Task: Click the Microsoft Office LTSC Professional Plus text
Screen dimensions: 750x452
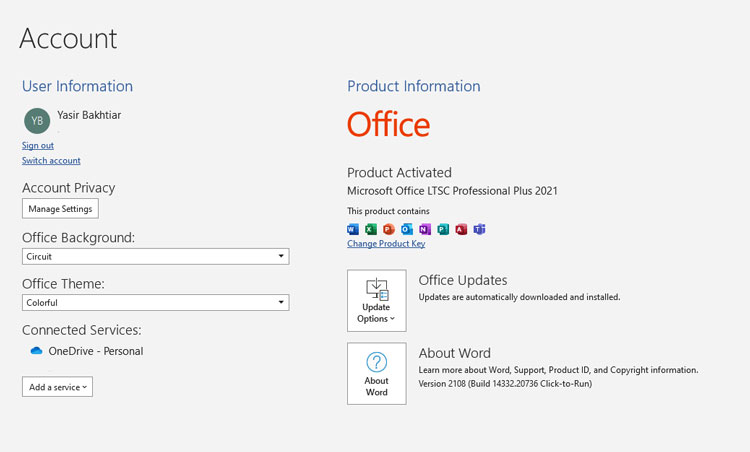Action: [x=452, y=191]
